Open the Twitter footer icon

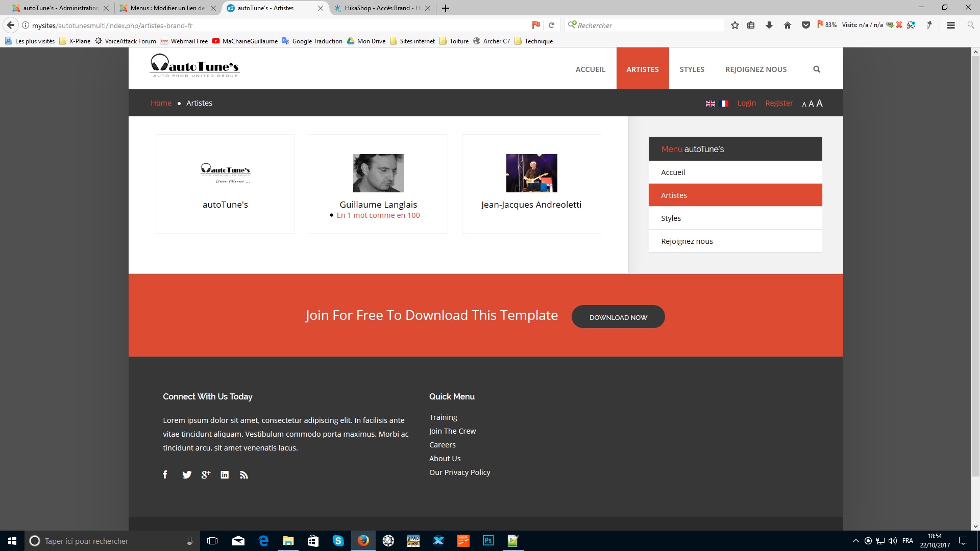tap(187, 474)
